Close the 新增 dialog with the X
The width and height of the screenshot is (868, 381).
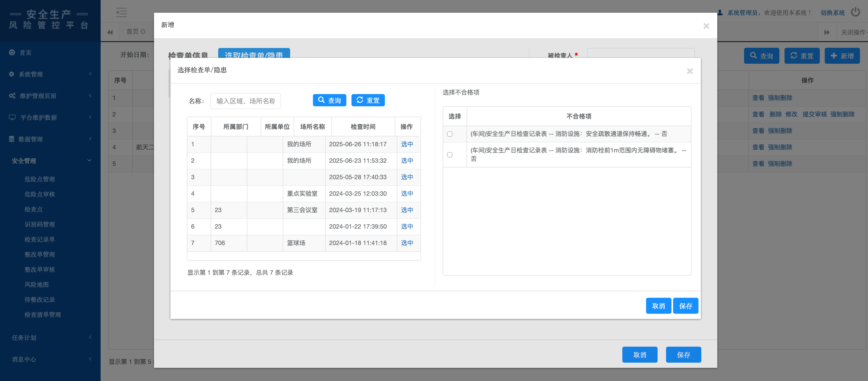coord(706,26)
